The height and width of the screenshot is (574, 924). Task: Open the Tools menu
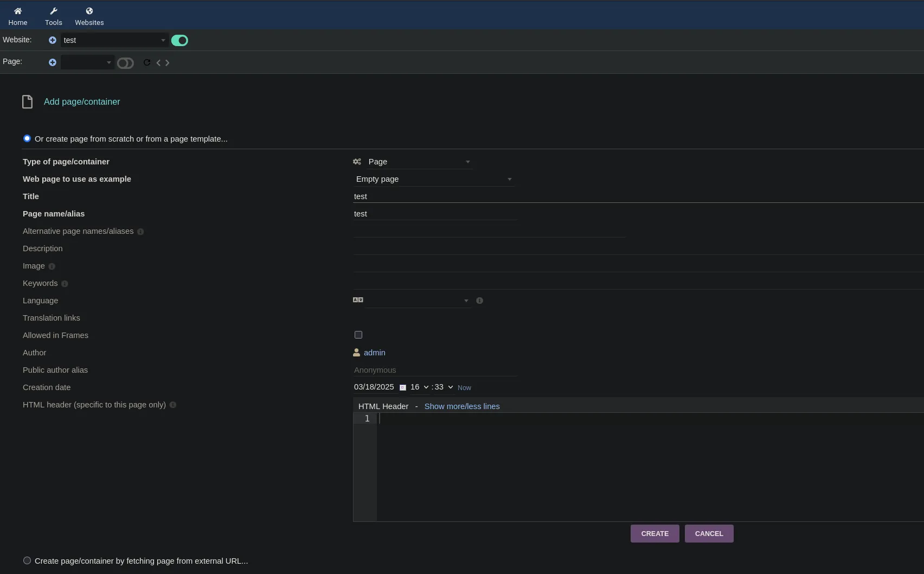click(x=54, y=16)
